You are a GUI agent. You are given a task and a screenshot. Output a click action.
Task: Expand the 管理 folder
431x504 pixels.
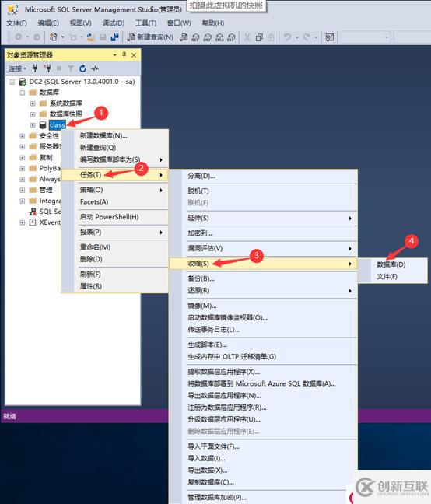pos(23,190)
